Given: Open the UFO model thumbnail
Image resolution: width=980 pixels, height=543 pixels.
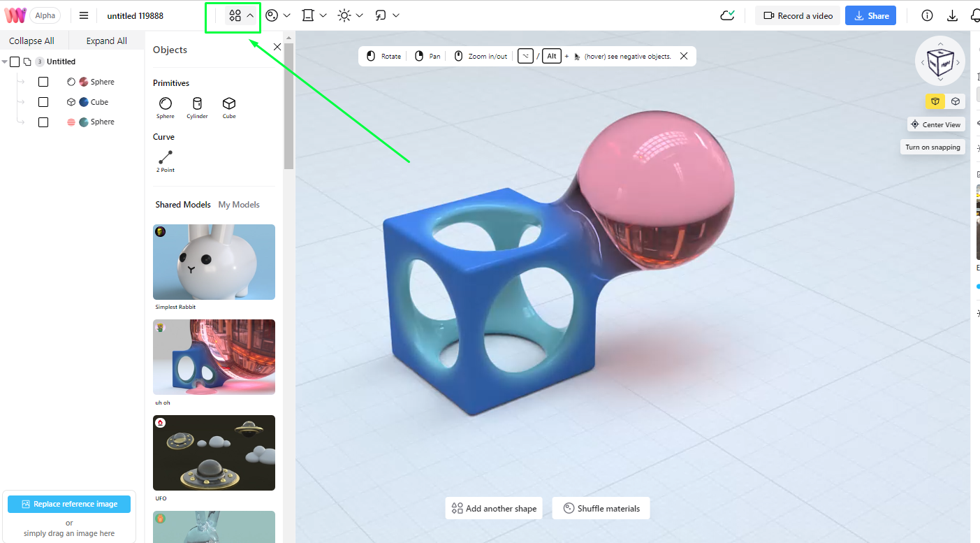Looking at the screenshot, I should pos(214,453).
